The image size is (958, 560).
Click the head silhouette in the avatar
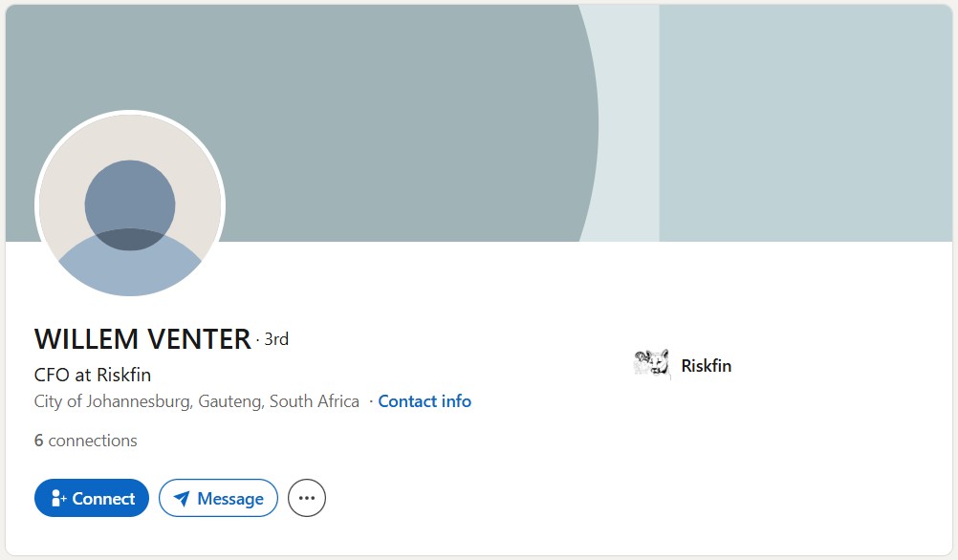[x=130, y=196]
